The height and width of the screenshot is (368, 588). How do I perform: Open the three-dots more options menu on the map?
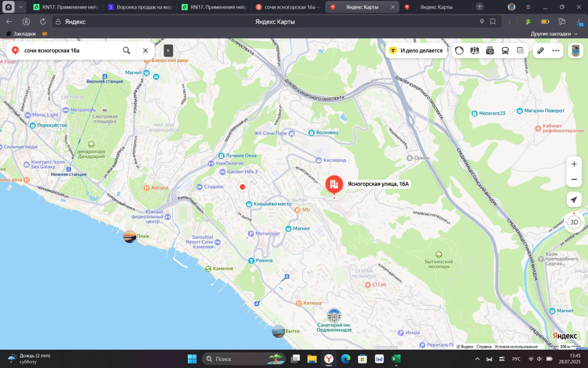pyautogui.click(x=556, y=51)
